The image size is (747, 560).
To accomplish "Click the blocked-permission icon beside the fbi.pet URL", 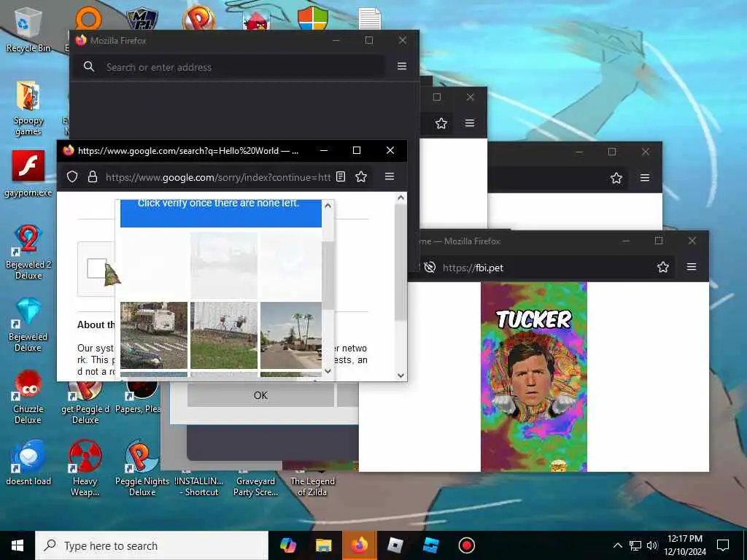I will click(x=430, y=267).
